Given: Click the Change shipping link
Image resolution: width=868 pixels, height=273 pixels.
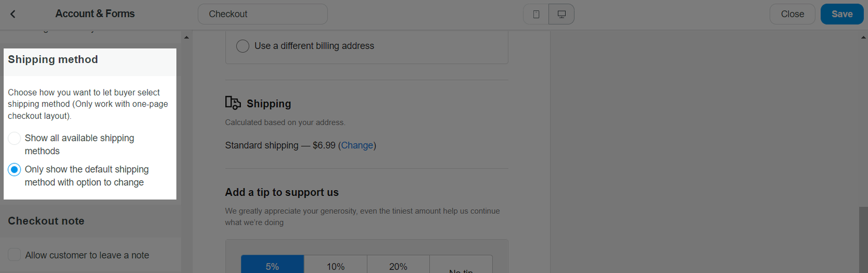Looking at the screenshot, I should (357, 145).
